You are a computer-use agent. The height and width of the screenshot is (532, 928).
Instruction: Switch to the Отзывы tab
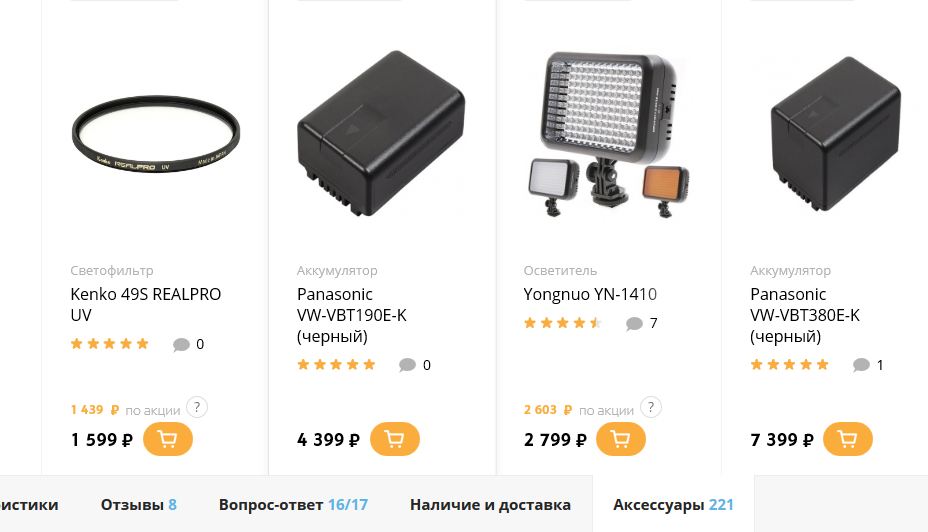click(138, 505)
